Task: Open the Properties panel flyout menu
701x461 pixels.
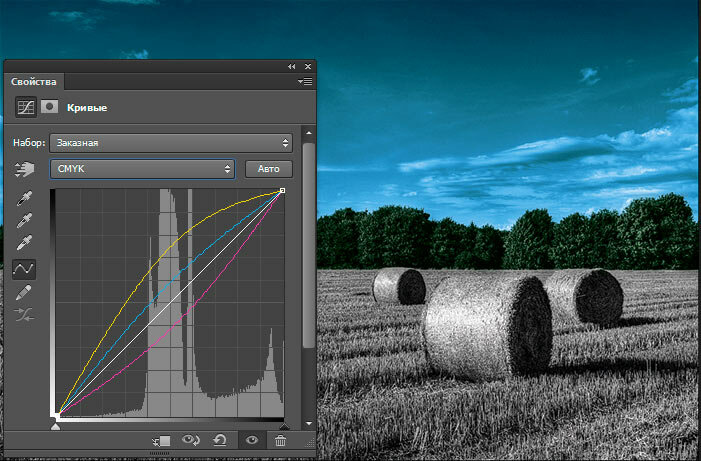Action: tap(305, 81)
